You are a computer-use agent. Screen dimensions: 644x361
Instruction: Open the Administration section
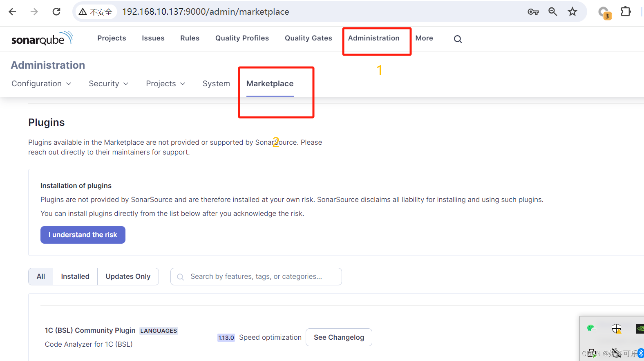pos(374,38)
